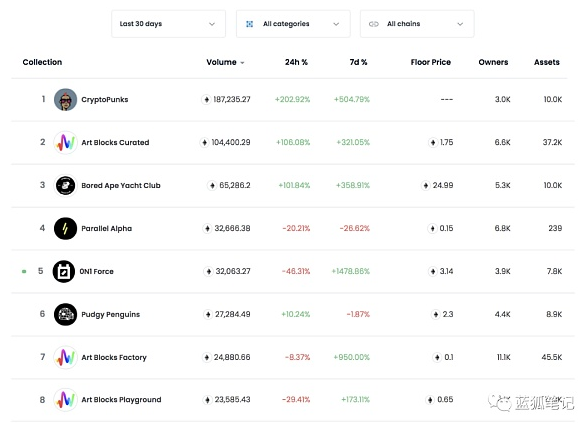The width and height of the screenshot is (588, 424).
Task: Sort by 24h % column
Action: tap(296, 62)
